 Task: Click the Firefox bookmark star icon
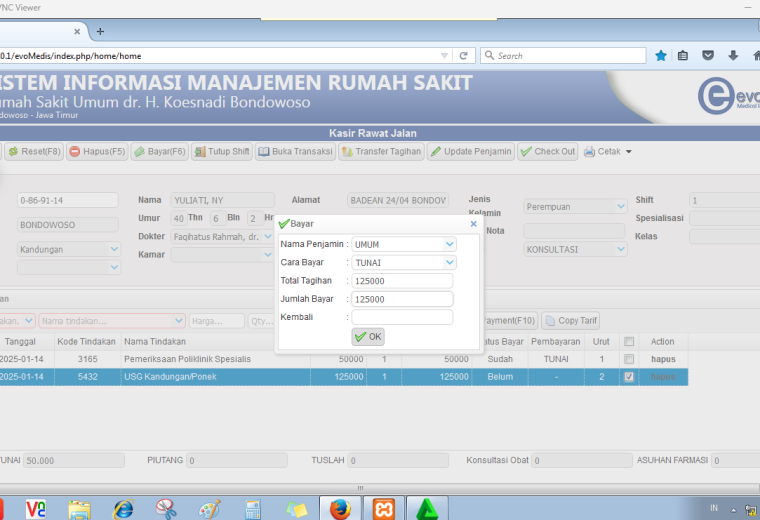pos(661,56)
